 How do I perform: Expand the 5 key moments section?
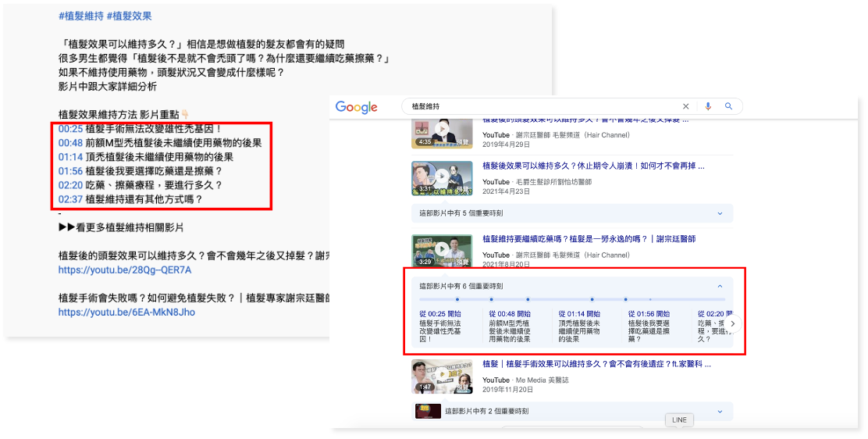tap(572, 213)
